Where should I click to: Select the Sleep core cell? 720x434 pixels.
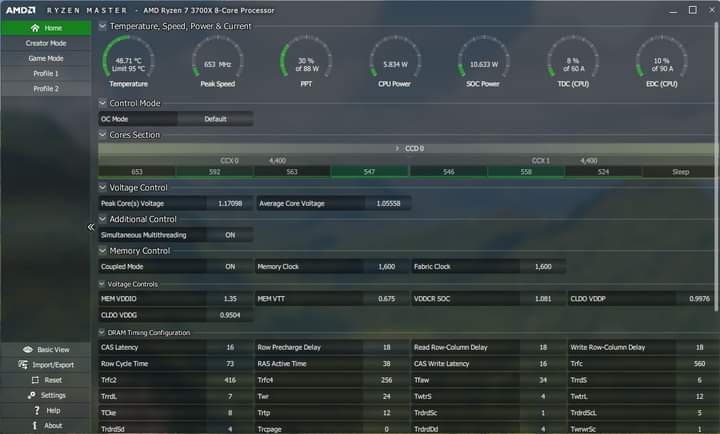(x=681, y=172)
